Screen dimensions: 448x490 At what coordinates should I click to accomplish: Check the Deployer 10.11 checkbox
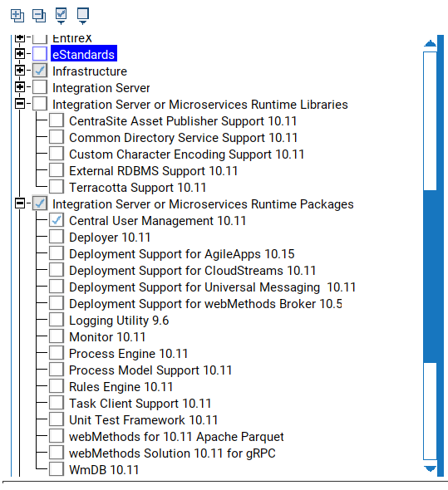(x=57, y=237)
